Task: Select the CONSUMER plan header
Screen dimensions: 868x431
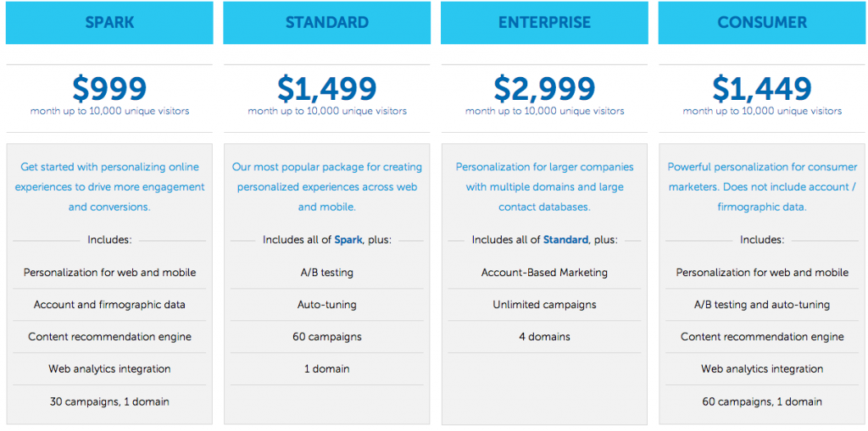Action: pos(762,23)
